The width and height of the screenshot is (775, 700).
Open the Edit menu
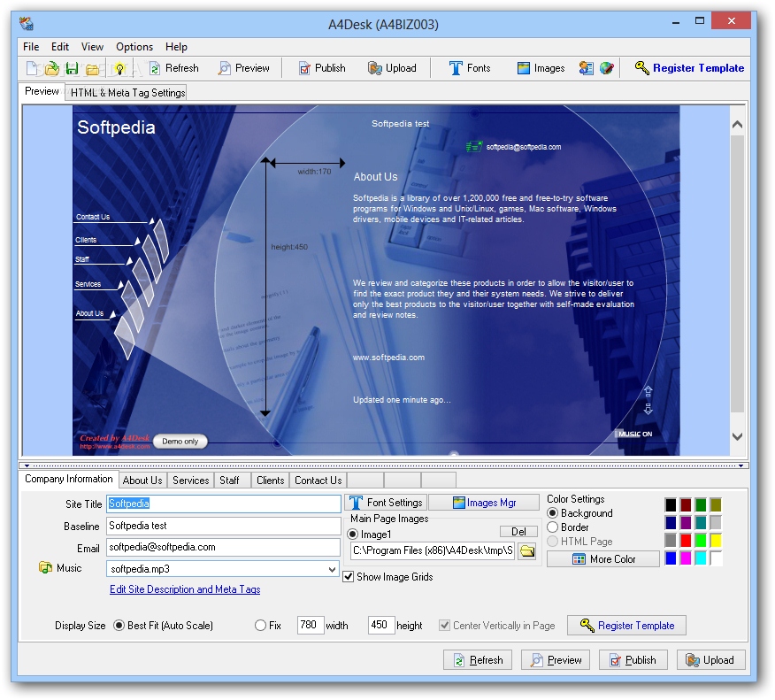coord(60,47)
